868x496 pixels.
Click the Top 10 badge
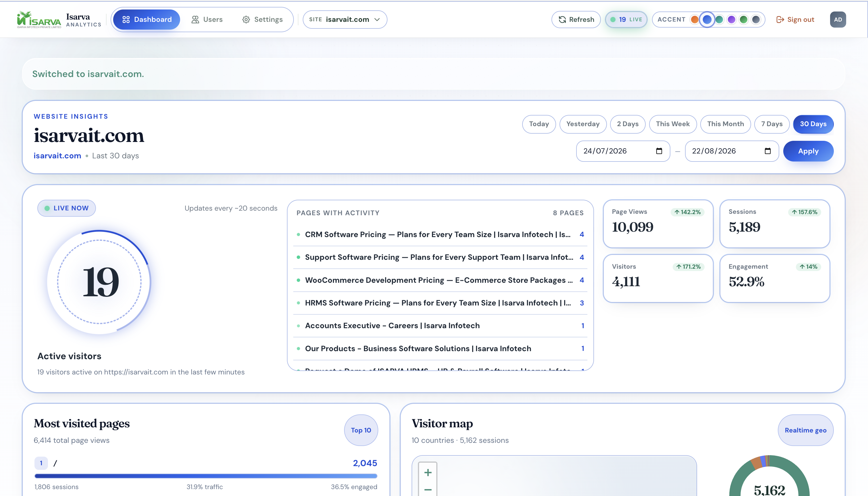(361, 430)
